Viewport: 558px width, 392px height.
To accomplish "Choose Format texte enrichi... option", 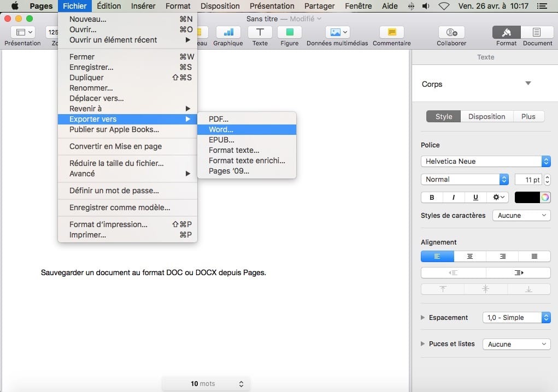I will pos(246,161).
